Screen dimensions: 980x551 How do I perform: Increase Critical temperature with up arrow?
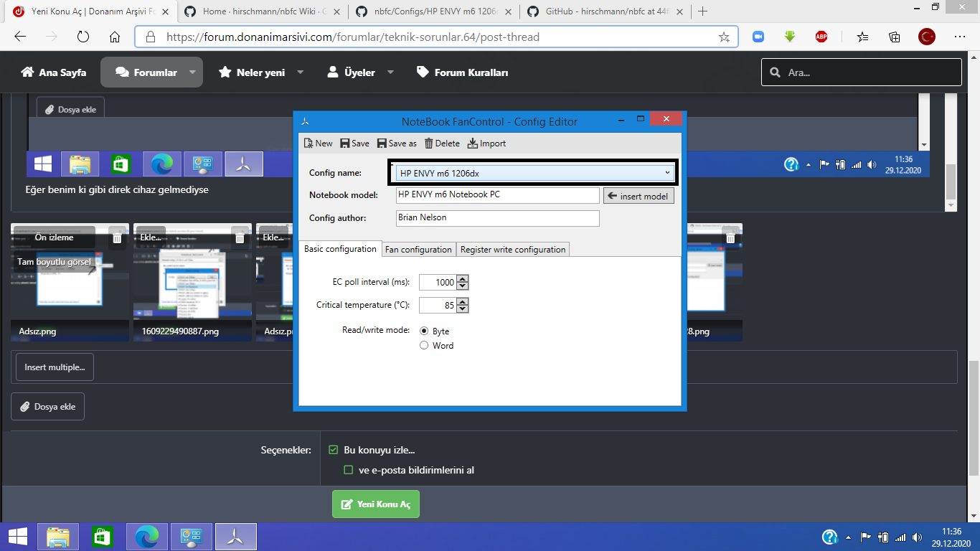tap(463, 302)
